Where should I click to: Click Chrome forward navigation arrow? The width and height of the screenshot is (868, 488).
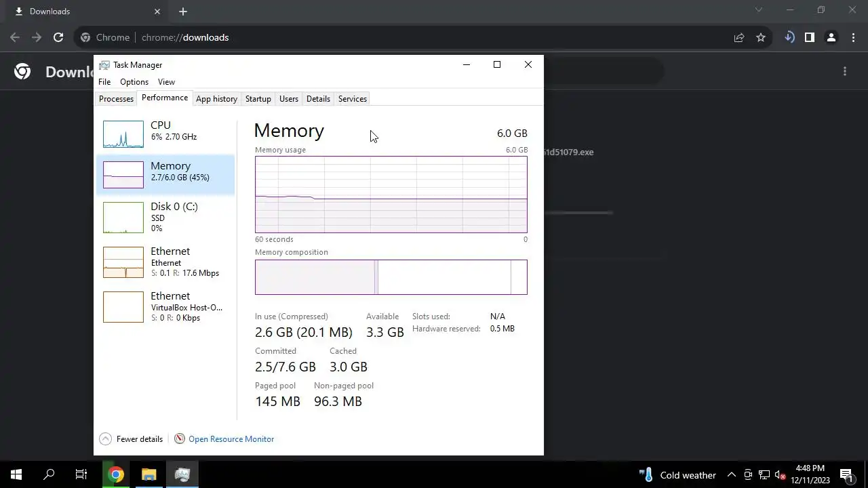click(37, 37)
